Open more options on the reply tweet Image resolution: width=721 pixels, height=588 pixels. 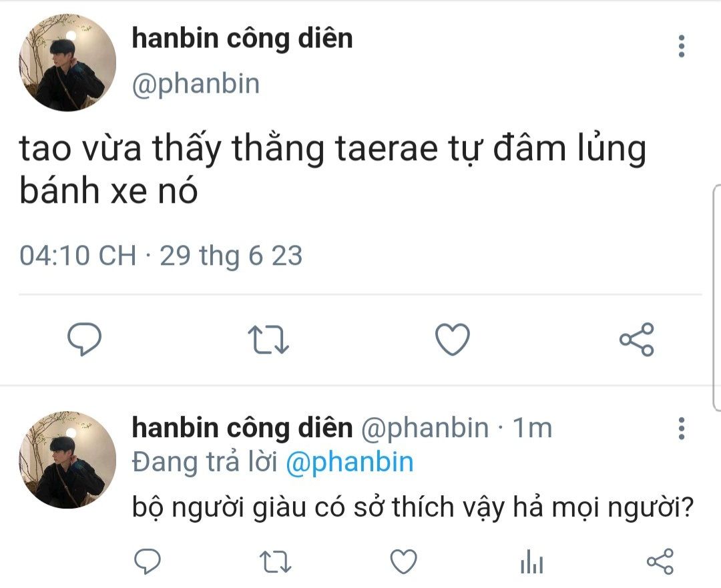(682, 428)
